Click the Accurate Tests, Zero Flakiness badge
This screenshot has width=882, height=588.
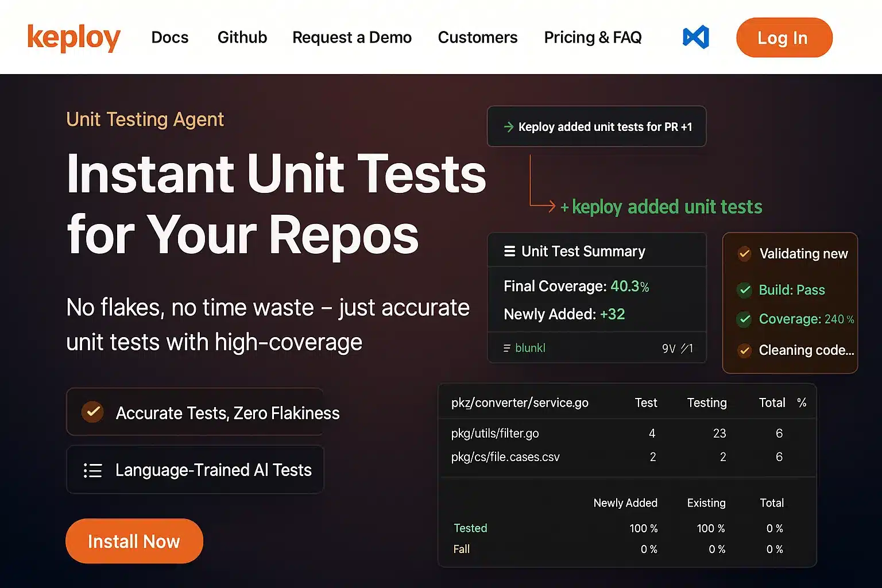pos(195,412)
